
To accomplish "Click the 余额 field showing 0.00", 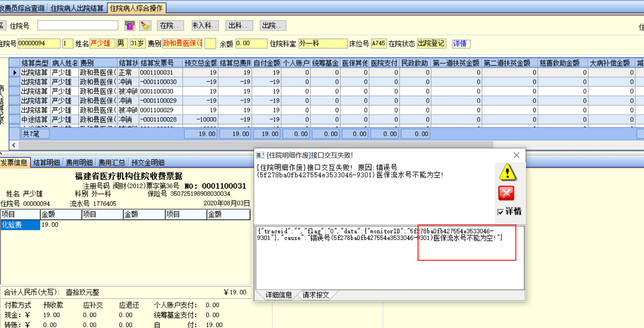I will 251,44.
